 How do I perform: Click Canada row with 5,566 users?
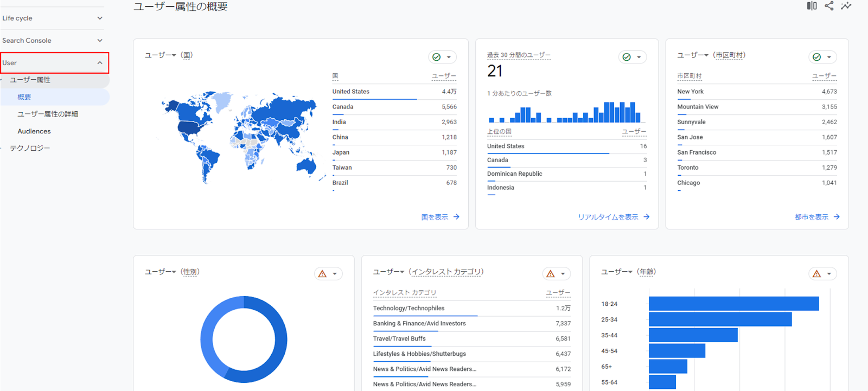coord(394,107)
